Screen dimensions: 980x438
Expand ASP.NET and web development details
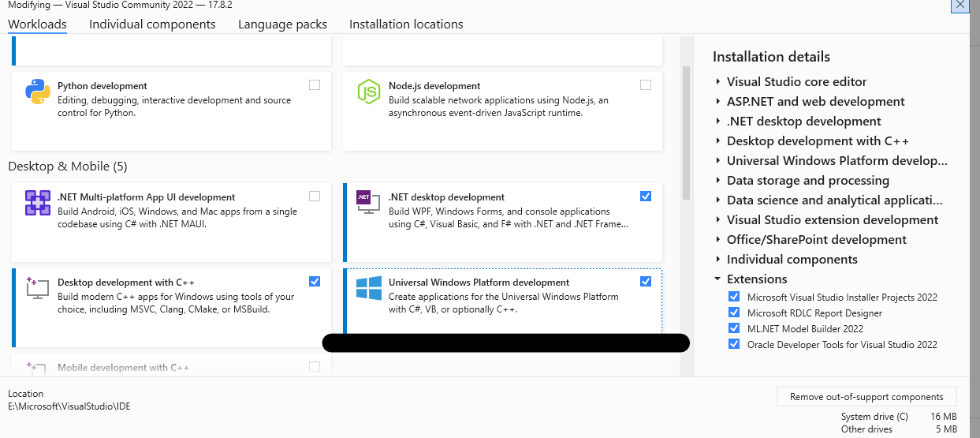718,101
